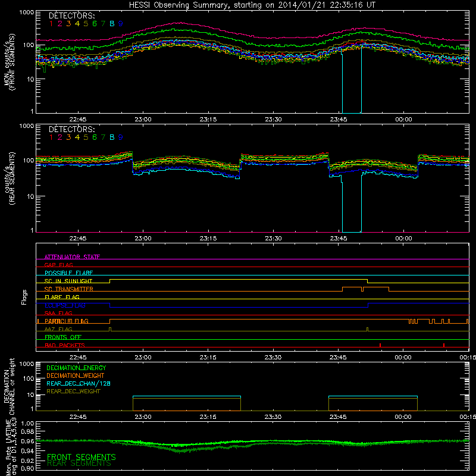The image size is (476, 476).
Task: Click detector 2 legend number in front segments panel
Action: click(x=60, y=24)
